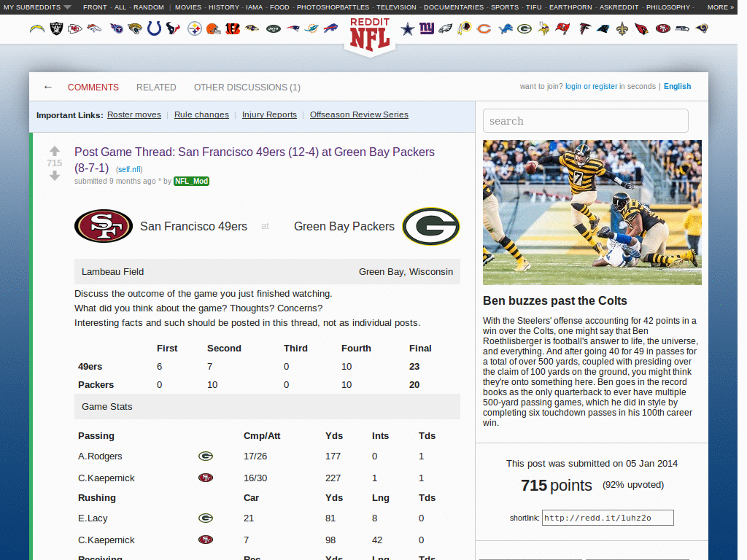Go back with the left arrow icon

click(47, 87)
